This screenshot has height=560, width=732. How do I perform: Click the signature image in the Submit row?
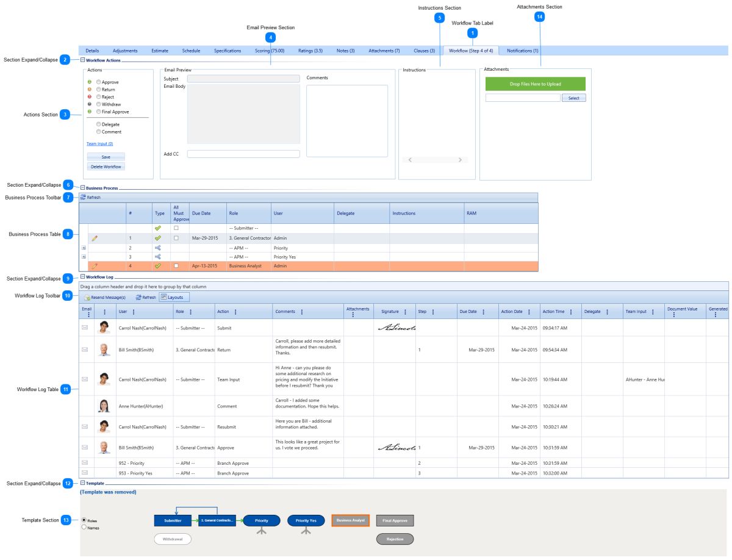pos(396,328)
